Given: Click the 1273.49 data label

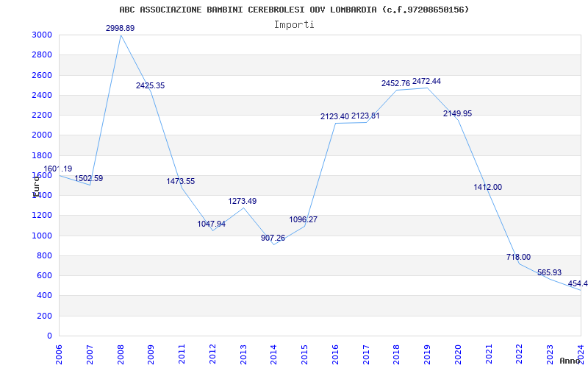Looking at the screenshot, I should point(243,202).
